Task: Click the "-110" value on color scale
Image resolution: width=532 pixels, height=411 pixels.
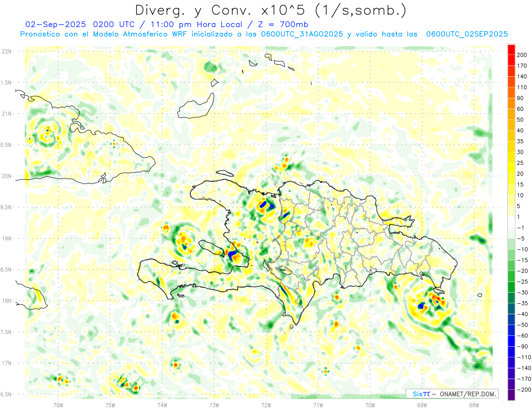Action: click(523, 357)
